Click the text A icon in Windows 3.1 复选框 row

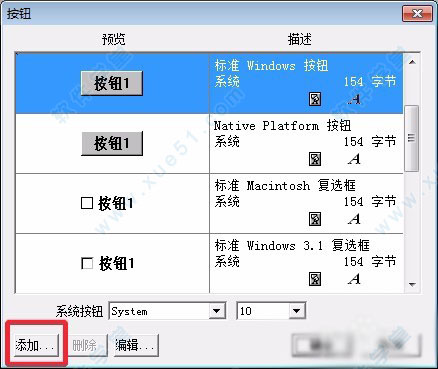click(x=354, y=279)
